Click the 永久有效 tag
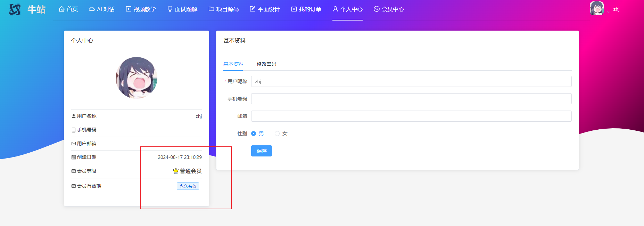The height and width of the screenshot is (226, 644). [x=188, y=186]
